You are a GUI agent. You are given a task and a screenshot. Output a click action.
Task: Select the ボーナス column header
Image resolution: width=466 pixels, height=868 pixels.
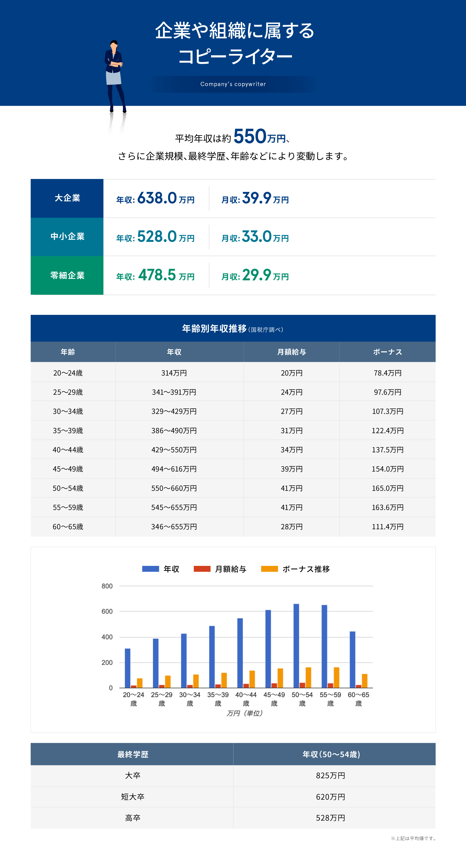(387, 352)
